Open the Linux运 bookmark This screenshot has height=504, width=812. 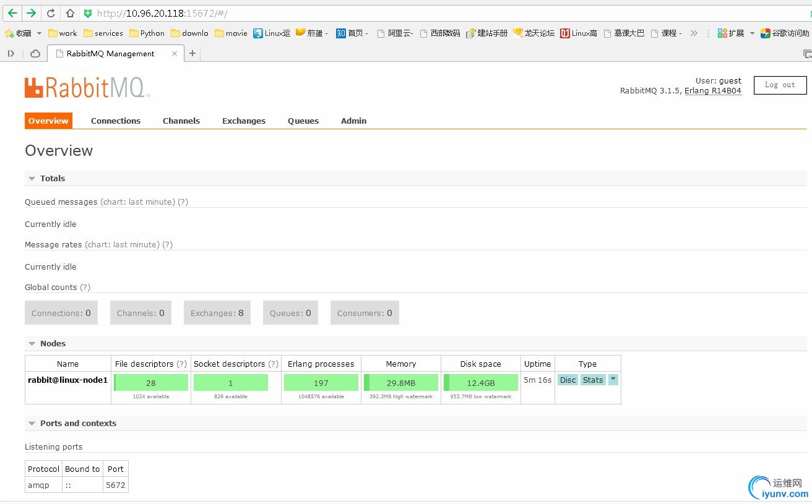tap(272, 33)
